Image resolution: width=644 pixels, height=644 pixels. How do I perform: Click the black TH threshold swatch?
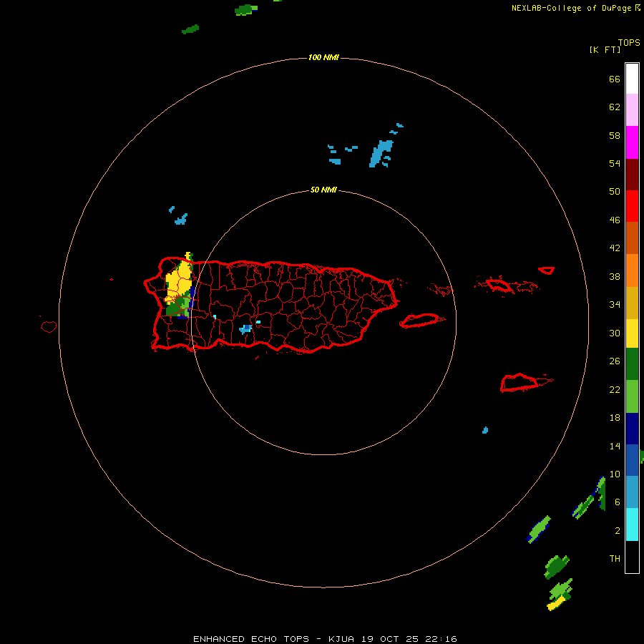coord(632,557)
